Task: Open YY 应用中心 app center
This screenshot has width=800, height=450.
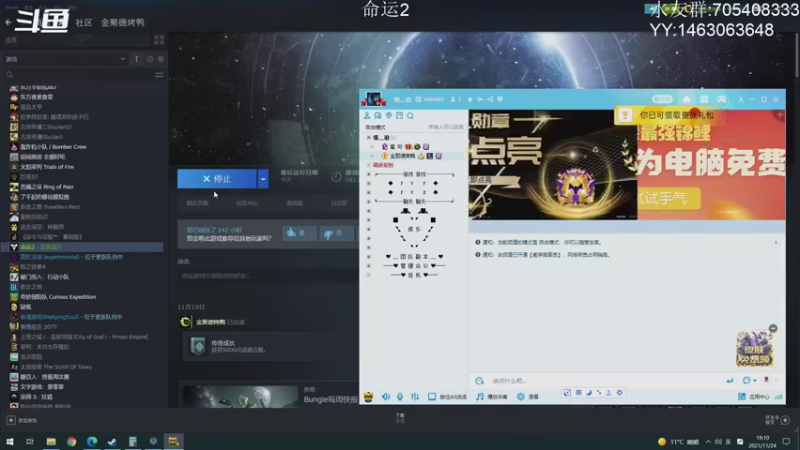Action: (754, 396)
